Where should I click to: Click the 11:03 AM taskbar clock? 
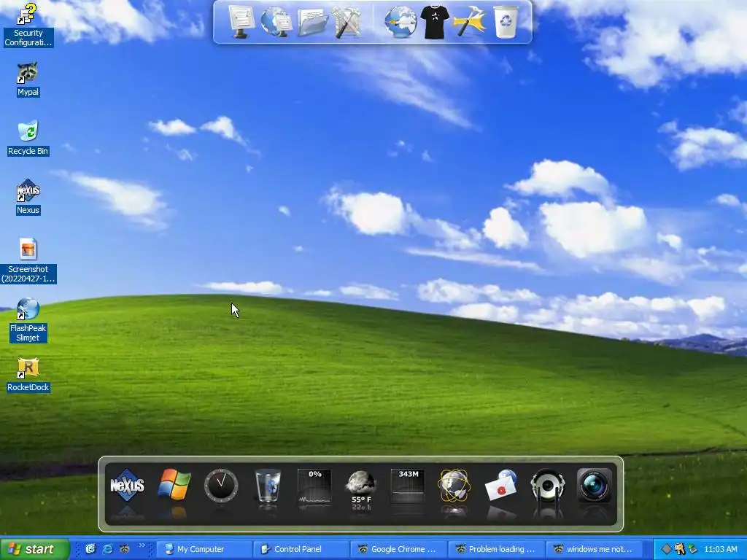720,549
